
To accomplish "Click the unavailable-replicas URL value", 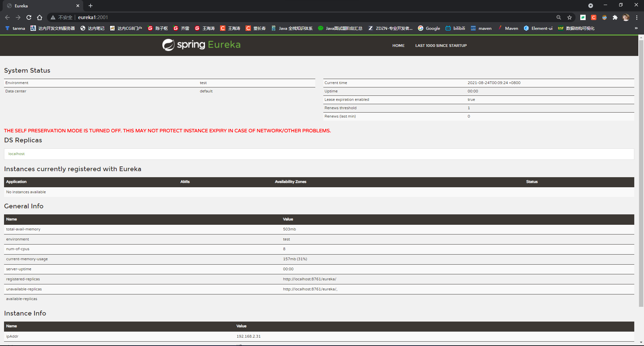I will click(310, 289).
